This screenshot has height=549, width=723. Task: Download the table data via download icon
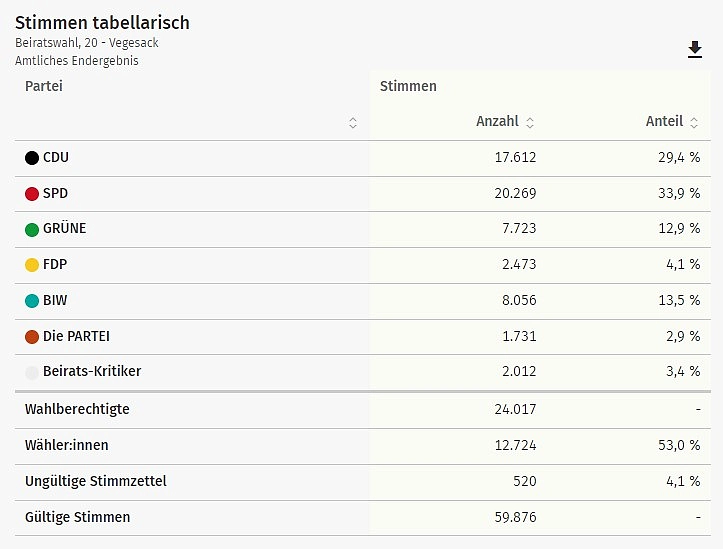[x=695, y=50]
